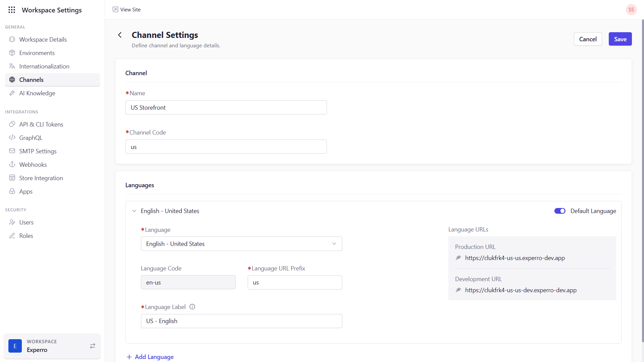Click the workspace switcher arrows icon
Viewport: 644px width, 362px height.
tap(93, 346)
